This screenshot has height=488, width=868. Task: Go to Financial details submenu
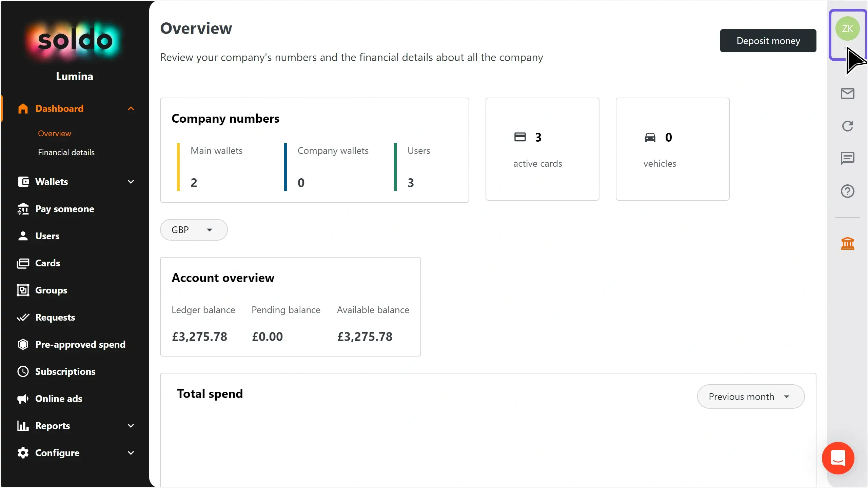coord(66,152)
